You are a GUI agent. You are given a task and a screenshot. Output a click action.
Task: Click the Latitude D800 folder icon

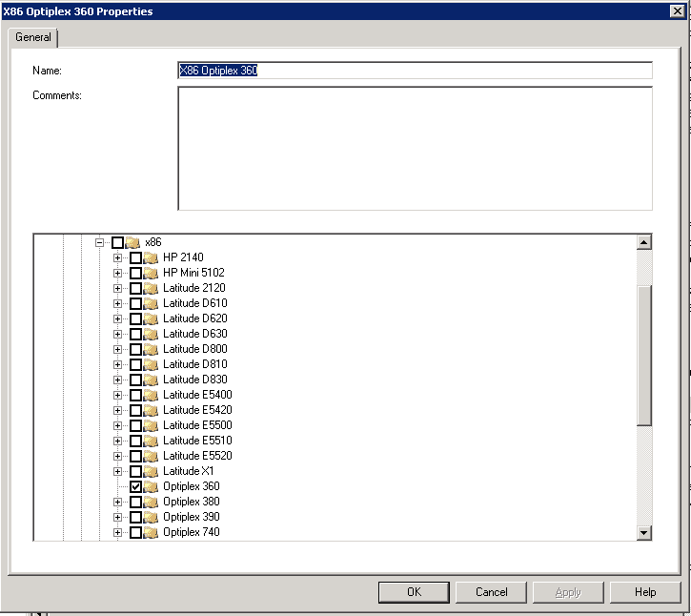tap(151, 349)
